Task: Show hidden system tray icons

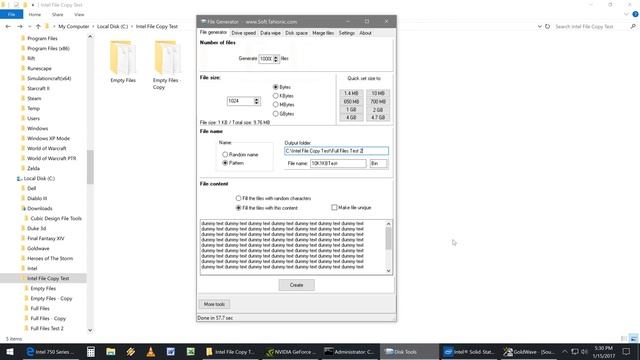Action: 565,351
